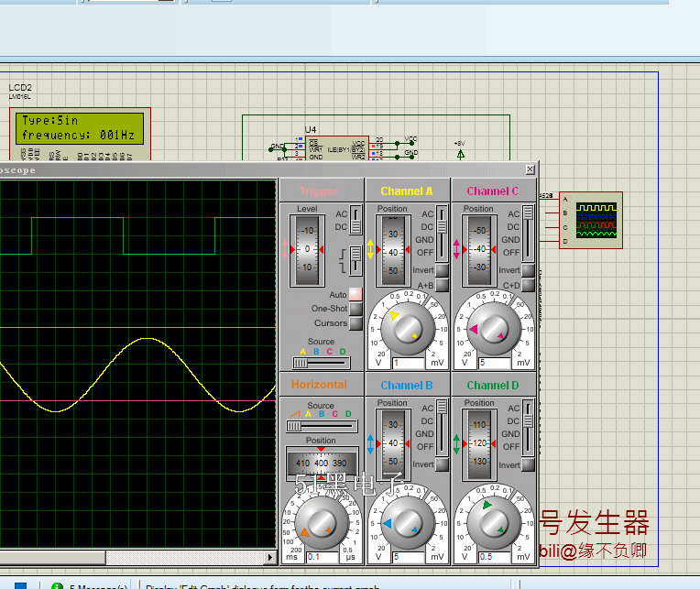Click the Horizontal Position thumbwheel
The height and width of the screenshot is (589, 700).
pos(322,464)
